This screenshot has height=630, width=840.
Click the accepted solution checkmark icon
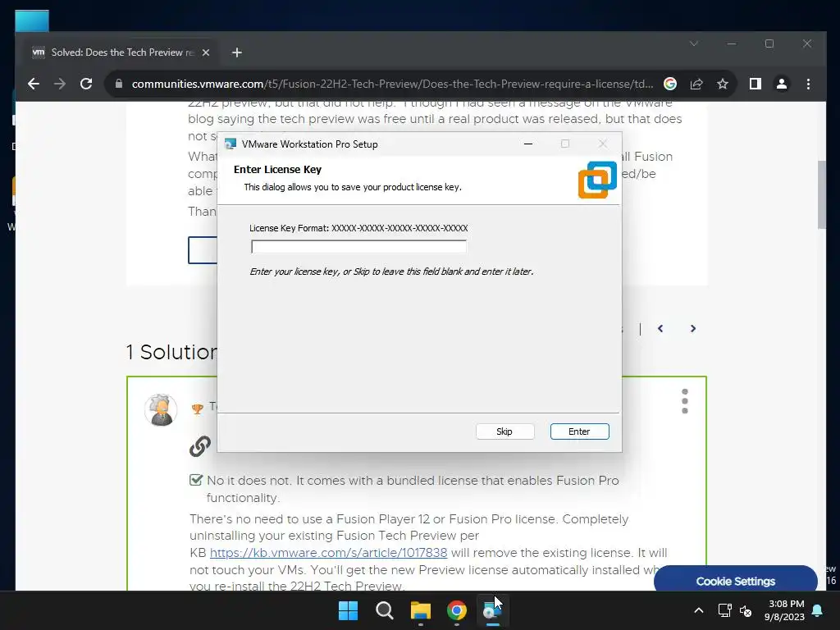coord(196,479)
